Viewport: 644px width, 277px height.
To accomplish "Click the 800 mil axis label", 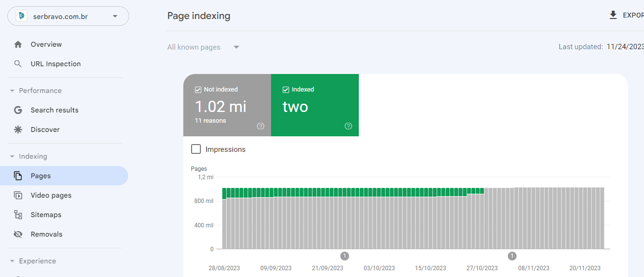I will tap(204, 201).
